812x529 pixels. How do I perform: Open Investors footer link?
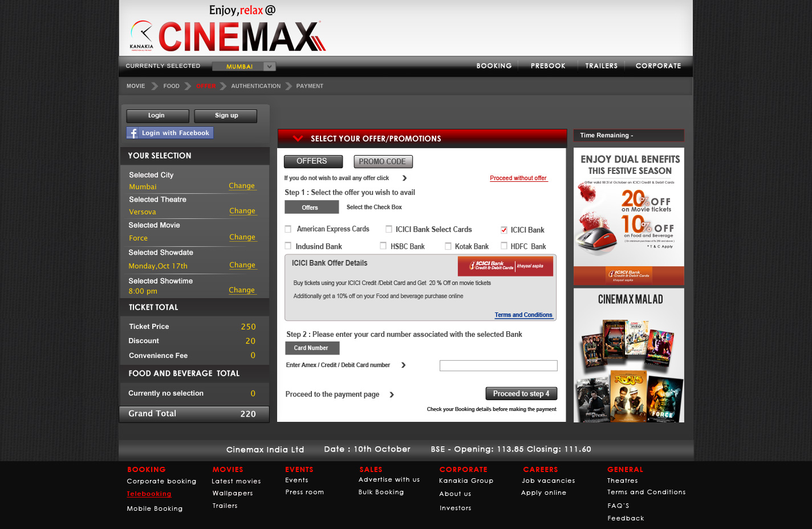tap(455, 508)
